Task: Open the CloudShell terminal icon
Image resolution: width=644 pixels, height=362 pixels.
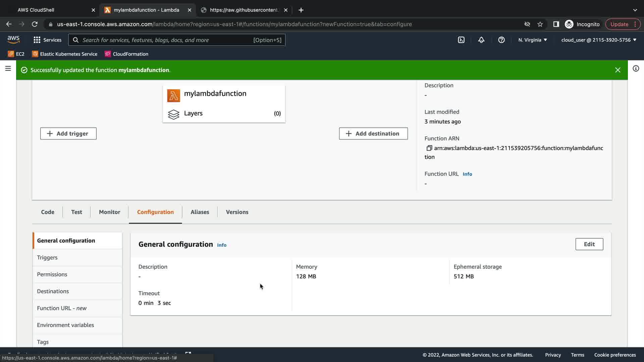Action: click(x=461, y=40)
